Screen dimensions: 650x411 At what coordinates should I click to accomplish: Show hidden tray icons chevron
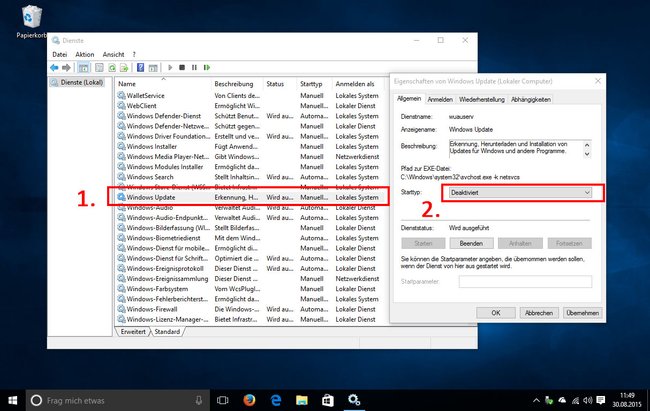pyautogui.click(x=536, y=400)
